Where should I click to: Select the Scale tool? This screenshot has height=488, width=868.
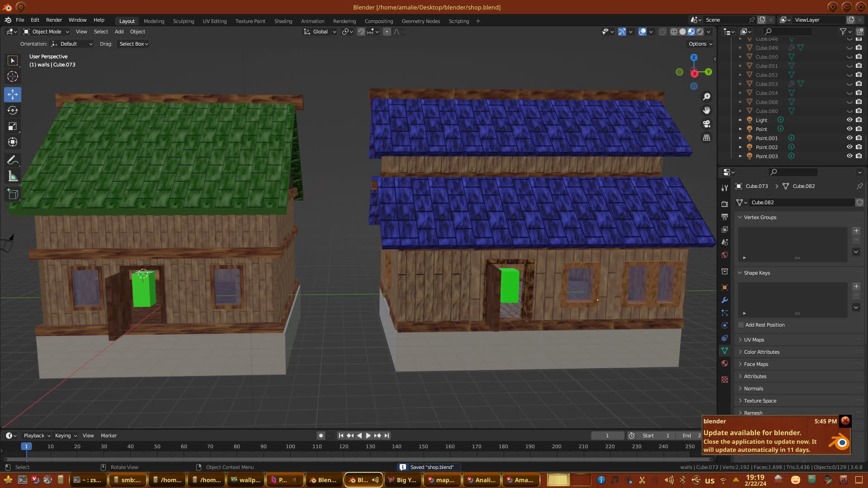coord(13,127)
